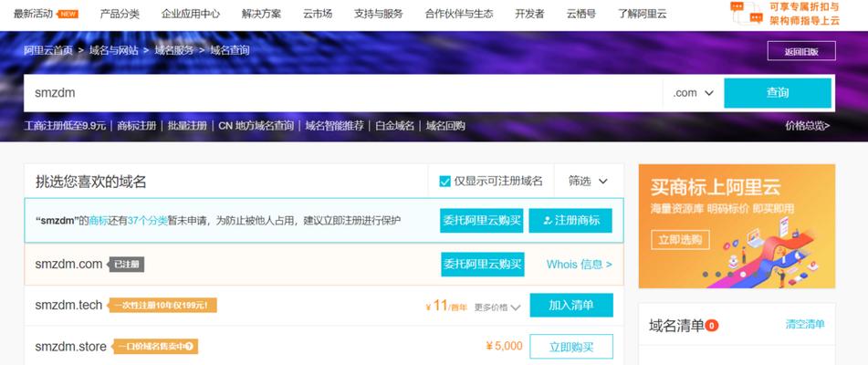Click the 返回旧版 button
Screen dimensions: 868x365
801,51
